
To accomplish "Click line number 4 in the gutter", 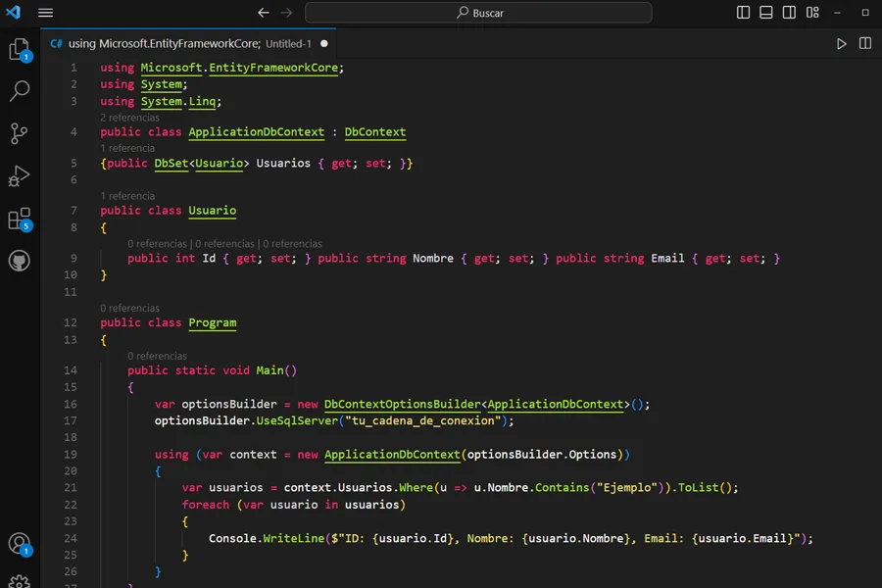I will pos(73,131).
